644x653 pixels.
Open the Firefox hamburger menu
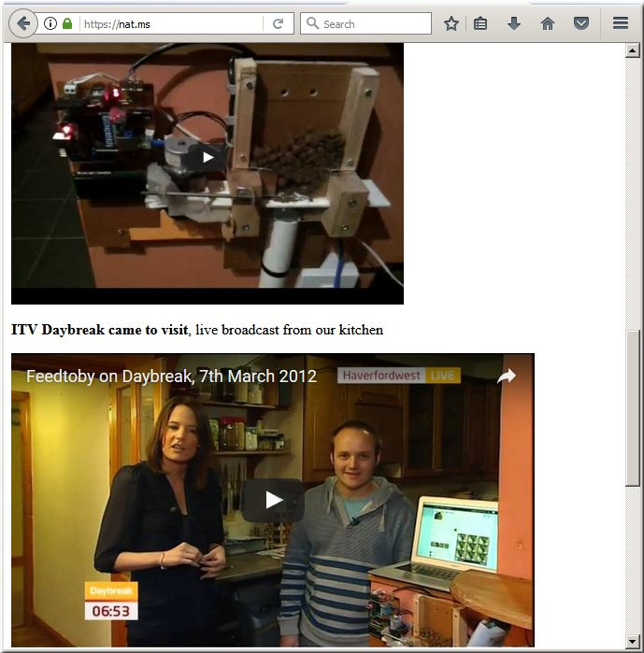coord(621,23)
